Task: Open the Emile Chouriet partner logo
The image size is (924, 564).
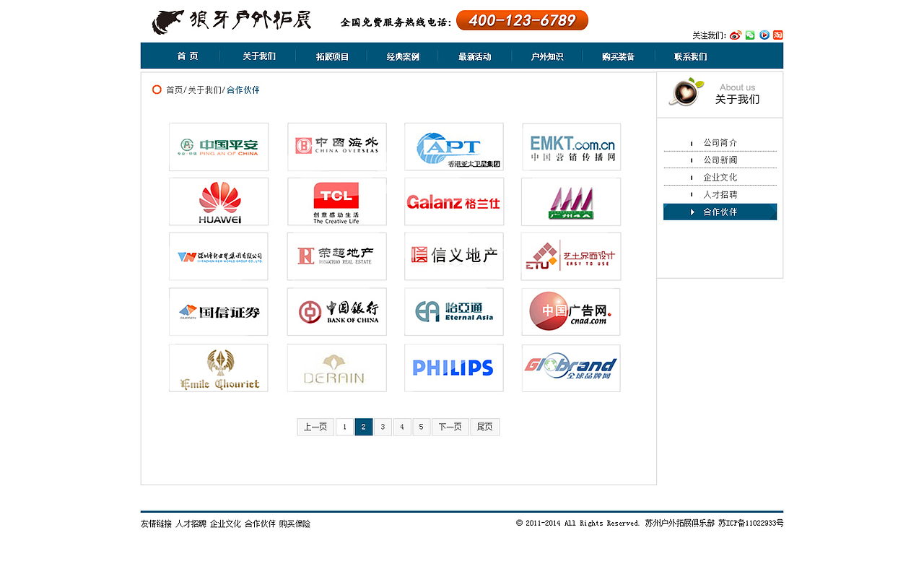Action: tap(219, 368)
